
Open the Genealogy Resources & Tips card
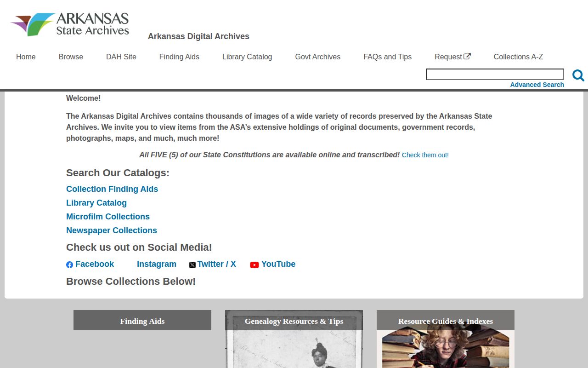pyautogui.click(x=294, y=339)
